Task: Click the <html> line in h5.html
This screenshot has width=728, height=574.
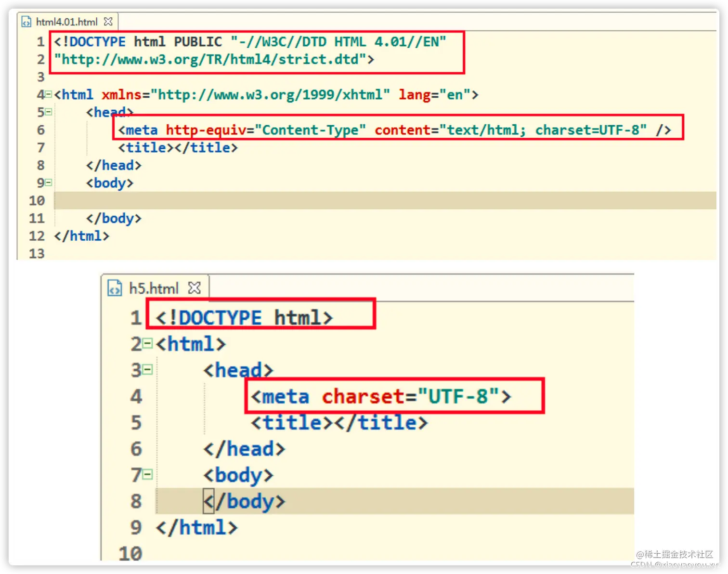Action: tap(191, 344)
